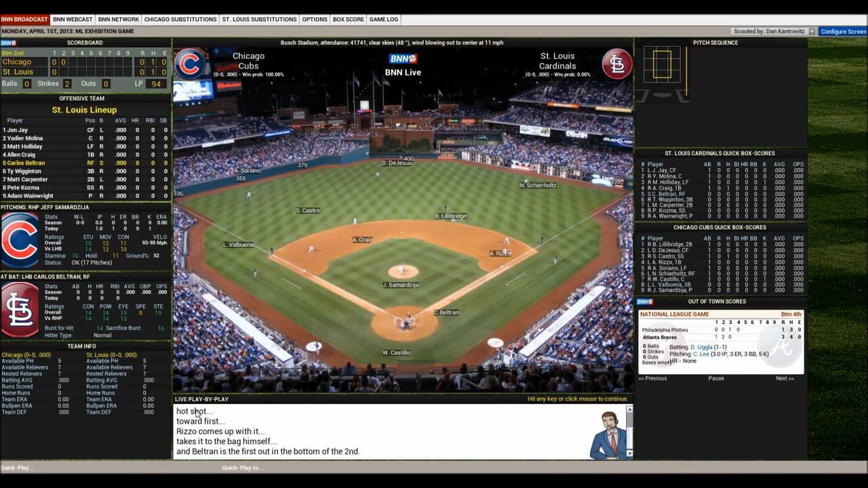Open the OPTIONS menu
The width and height of the screenshot is (868, 488).
[314, 19]
